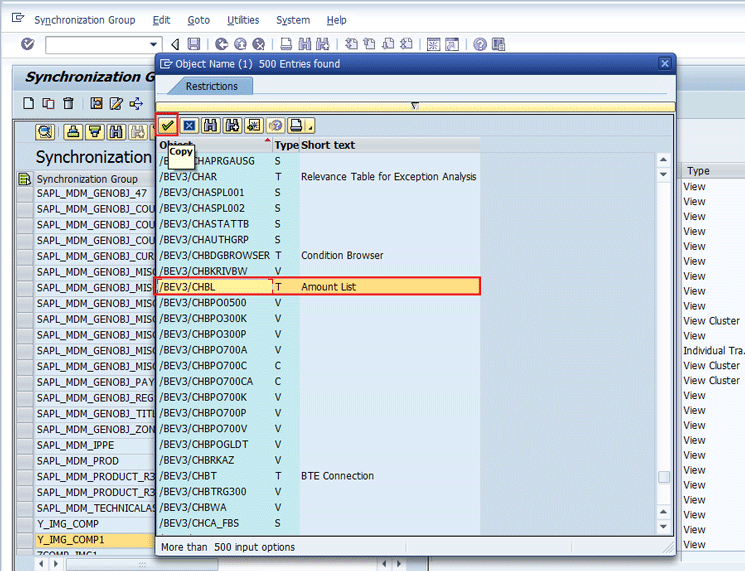Expand the restrictions area triangle
Image resolution: width=745 pixels, height=571 pixels.
[414, 105]
